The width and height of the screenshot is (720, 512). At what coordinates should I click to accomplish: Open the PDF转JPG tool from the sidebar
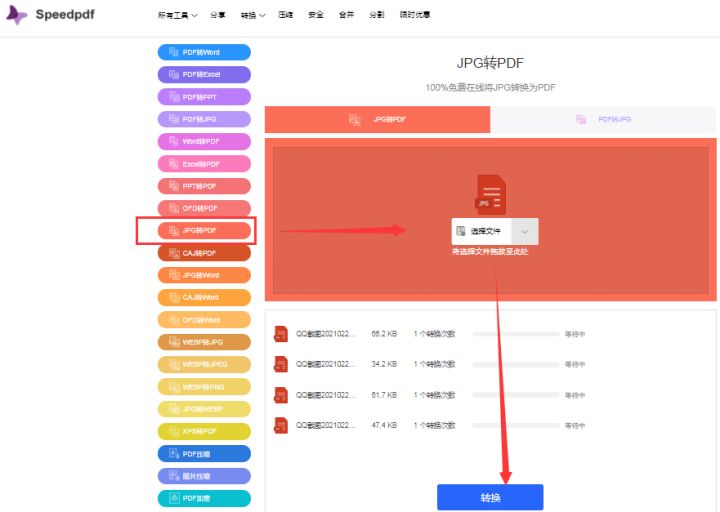204,119
